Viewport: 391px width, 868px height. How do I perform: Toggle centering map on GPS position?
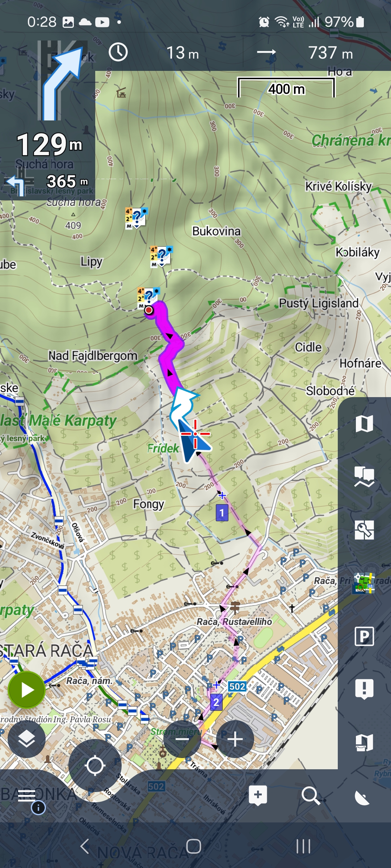95,766
